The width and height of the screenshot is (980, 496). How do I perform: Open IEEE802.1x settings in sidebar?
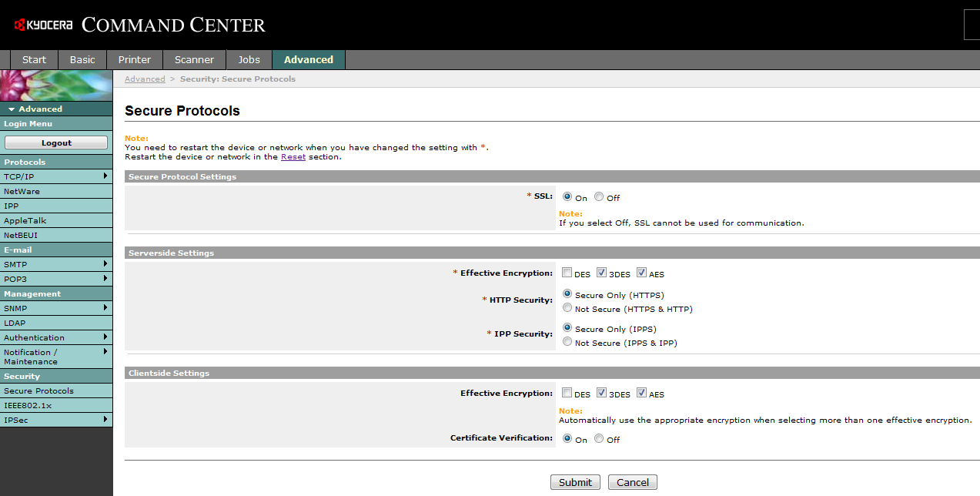(x=54, y=405)
